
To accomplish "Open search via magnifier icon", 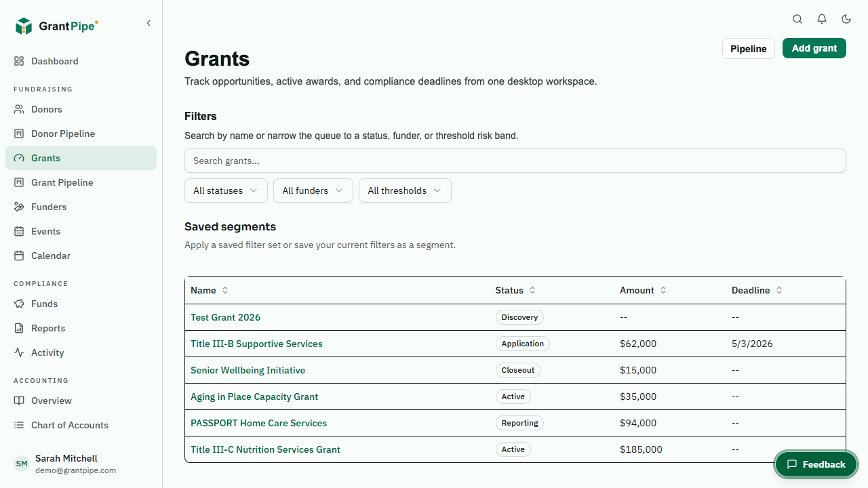I will coord(797,19).
